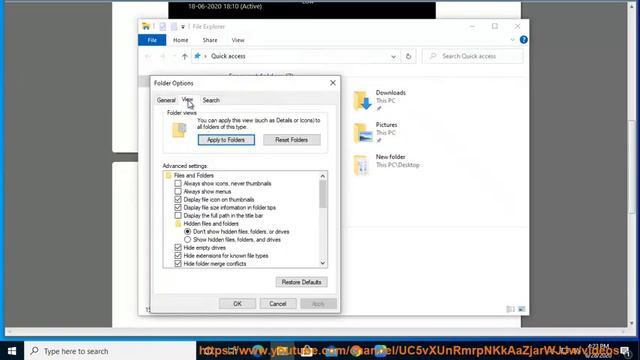Click the New folder name text
The width and height of the screenshot is (640, 360).
[x=390, y=157]
